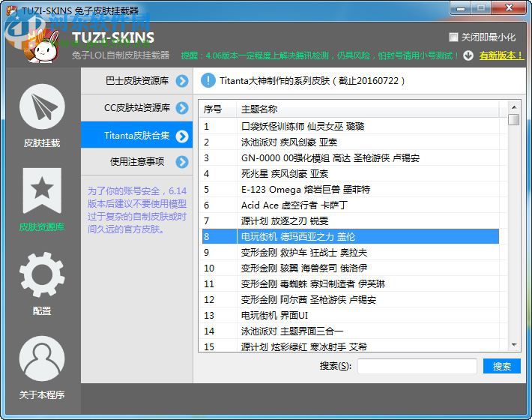Minimize the TUZI-SKINS window
This screenshot has width=532, height=420.
pos(461,8)
